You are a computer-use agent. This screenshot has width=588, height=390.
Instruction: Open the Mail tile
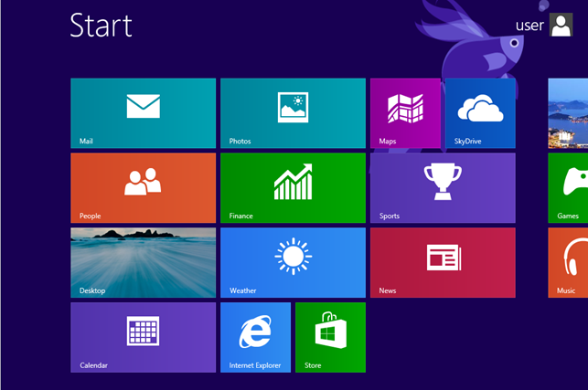(x=144, y=113)
